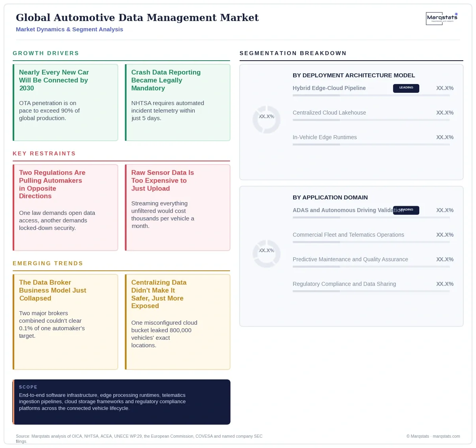The height and width of the screenshot is (448, 476).
Task: Select the 'Raw Sensor Data Is Too Expensive' card
Action: [x=178, y=208]
